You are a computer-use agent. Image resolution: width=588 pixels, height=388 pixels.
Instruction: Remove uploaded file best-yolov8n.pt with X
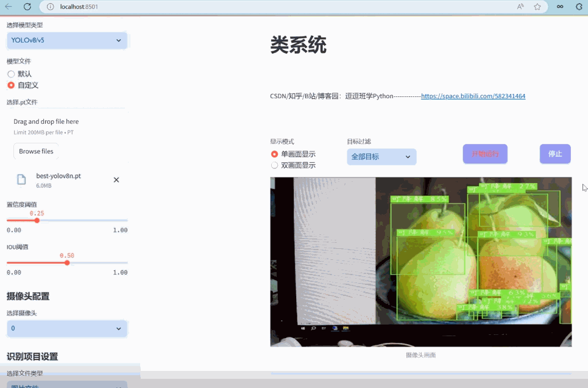(x=116, y=180)
